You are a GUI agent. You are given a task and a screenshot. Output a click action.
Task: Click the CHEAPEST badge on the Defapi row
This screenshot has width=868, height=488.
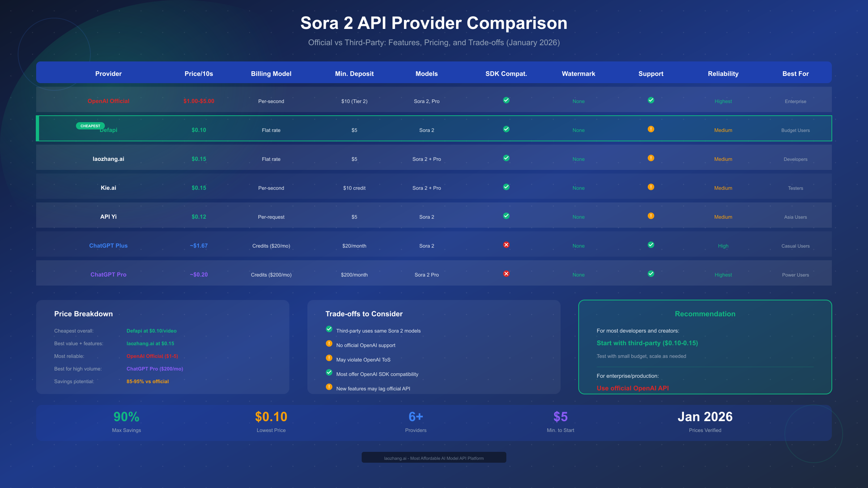click(90, 126)
